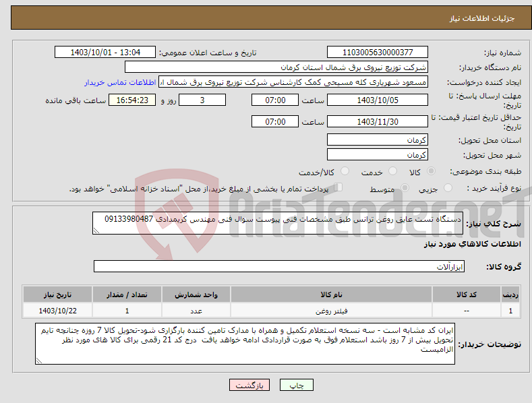Click the واحد شمارش column header
Image resolution: width=532 pixels, height=403 pixels.
click(x=196, y=294)
